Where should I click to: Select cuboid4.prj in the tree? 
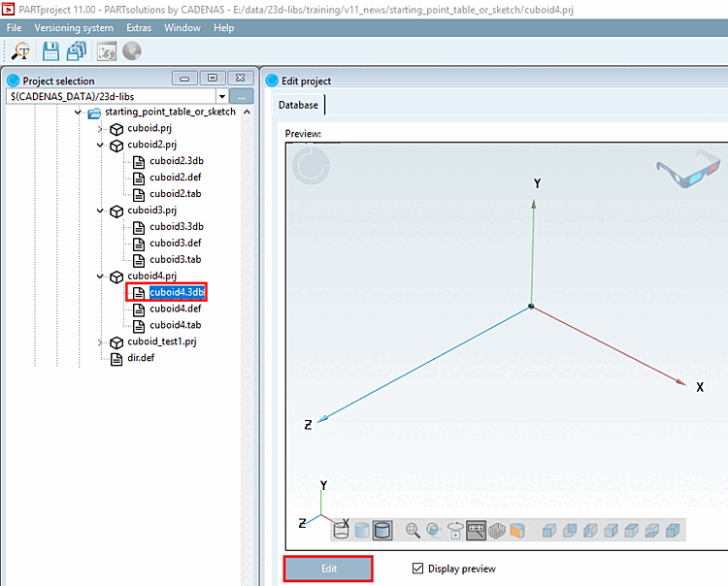pyautogui.click(x=151, y=277)
